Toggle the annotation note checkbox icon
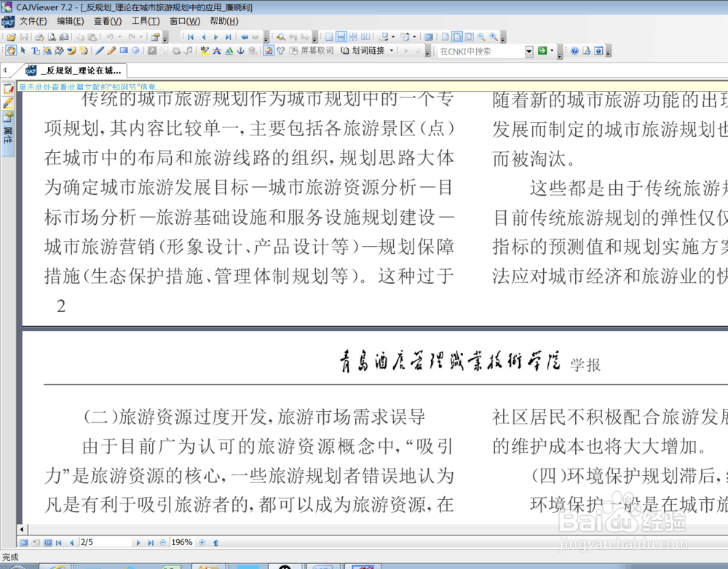The height and width of the screenshot is (569, 728). (269, 51)
